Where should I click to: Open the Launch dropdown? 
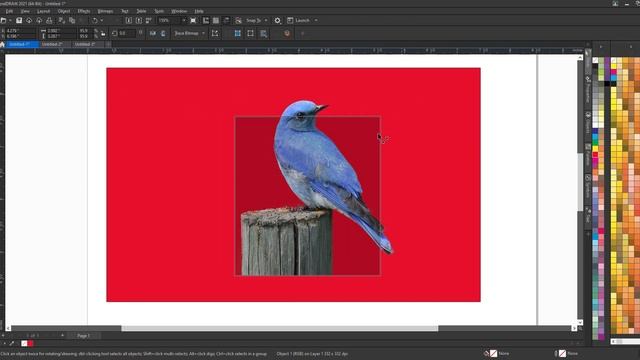316,20
